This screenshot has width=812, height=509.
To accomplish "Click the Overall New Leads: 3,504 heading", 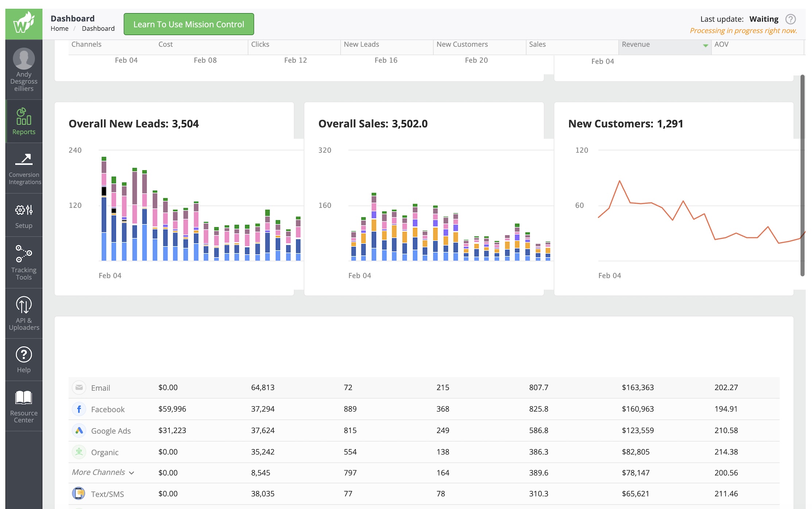I will (x=134, y=124).
